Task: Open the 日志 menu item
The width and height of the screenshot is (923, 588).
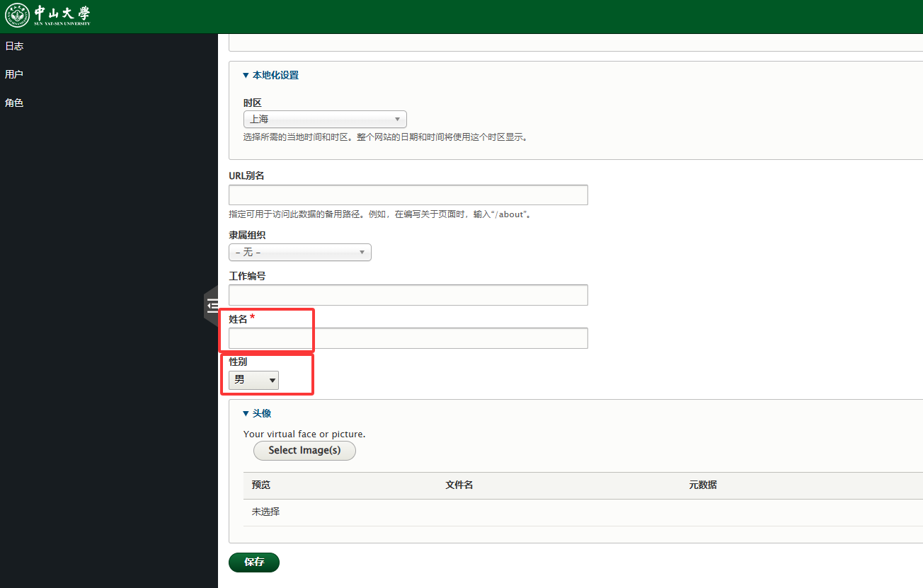Action: click(x=14, y=46)
